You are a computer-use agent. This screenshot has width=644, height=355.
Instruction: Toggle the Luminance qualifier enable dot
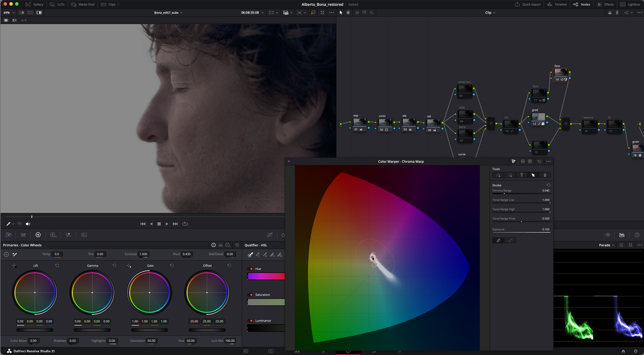coord(251,321)
